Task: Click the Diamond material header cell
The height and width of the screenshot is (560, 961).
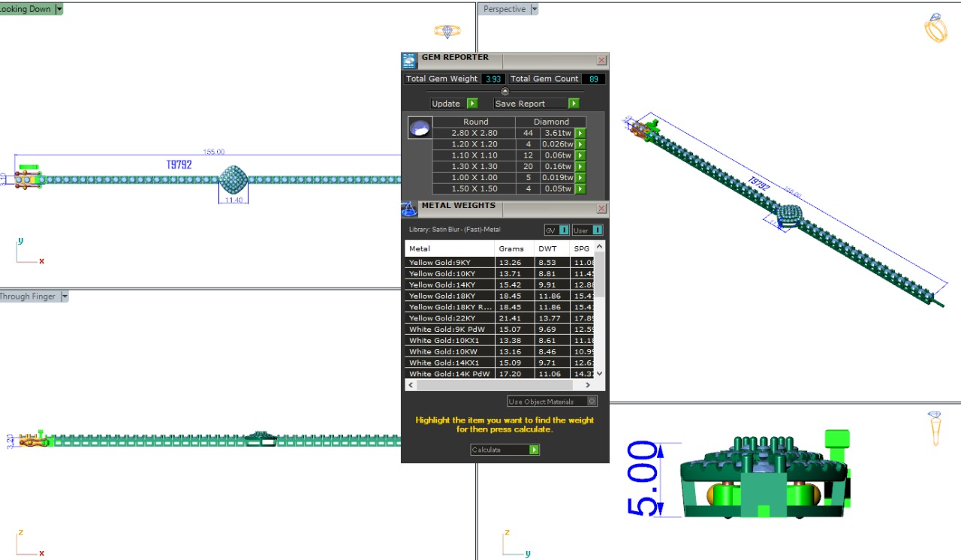Action: click(x=551, y=122)
